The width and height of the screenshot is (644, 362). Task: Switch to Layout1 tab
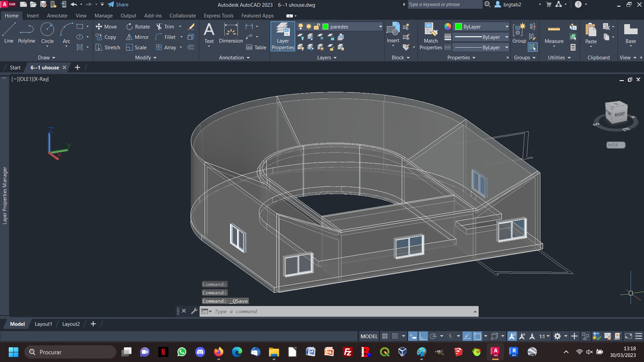pos(43,324)
